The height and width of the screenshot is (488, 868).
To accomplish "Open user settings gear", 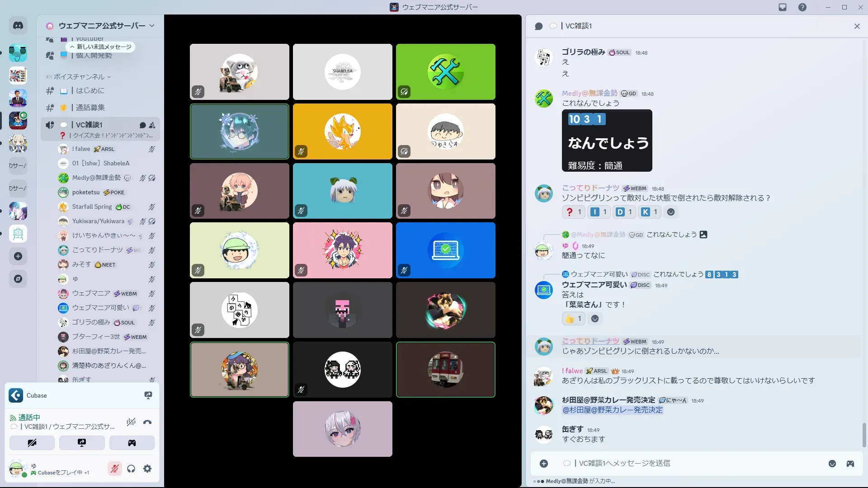I will [x=147, y=469].
